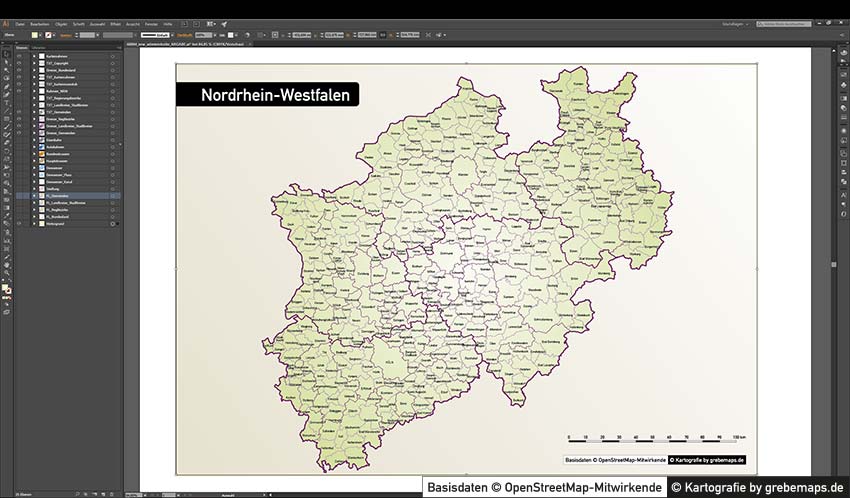
Task: Select the Hintergrund layer name
Action: click(60, 224)
